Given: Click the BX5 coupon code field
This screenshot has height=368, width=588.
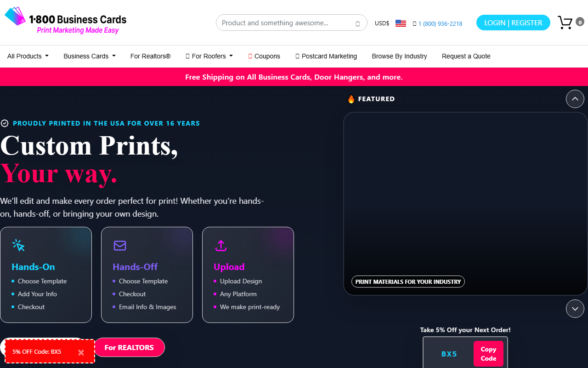Looking at the screenshot, I should [449, 354].
